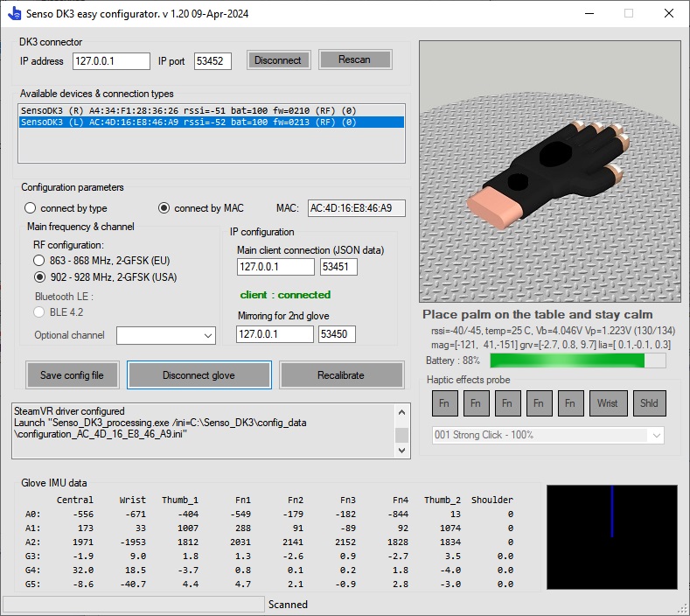690x616 pixels.
Task: Choose 863 - 868 MHz EU frequency
Action: (40, 261)
